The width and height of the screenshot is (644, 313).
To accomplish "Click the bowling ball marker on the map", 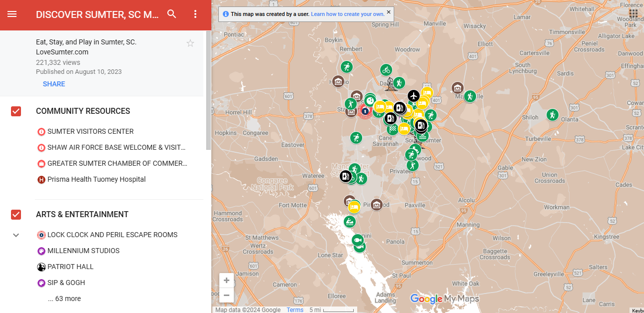I will click(x=370, y=100).
